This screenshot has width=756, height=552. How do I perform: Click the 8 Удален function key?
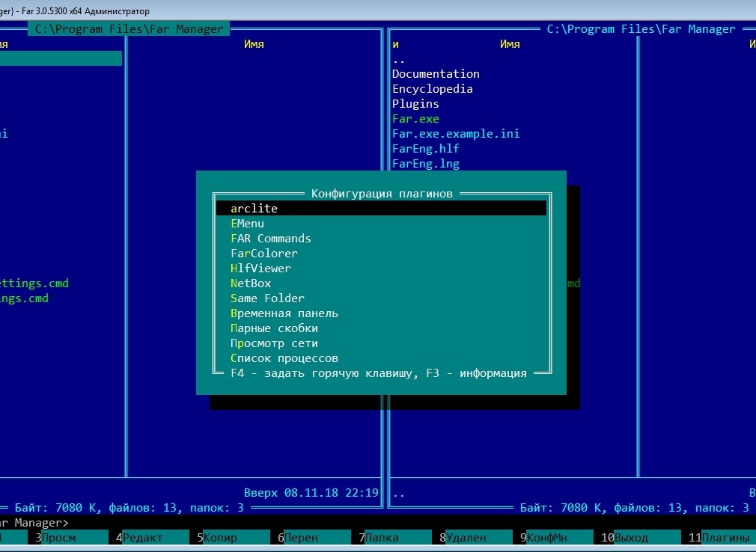tap(476, 537)
